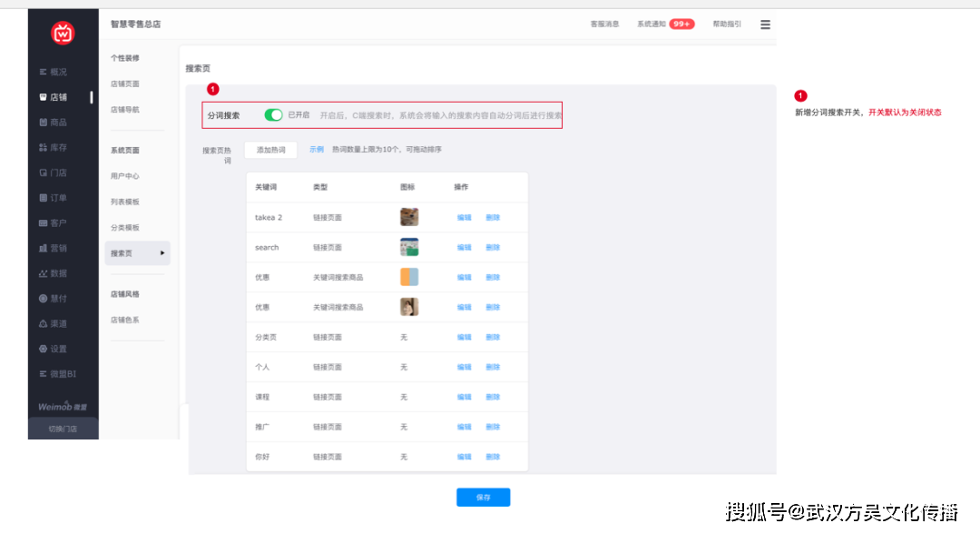
Task: Open 帮助指引 in the top bar
Action: 727,24
